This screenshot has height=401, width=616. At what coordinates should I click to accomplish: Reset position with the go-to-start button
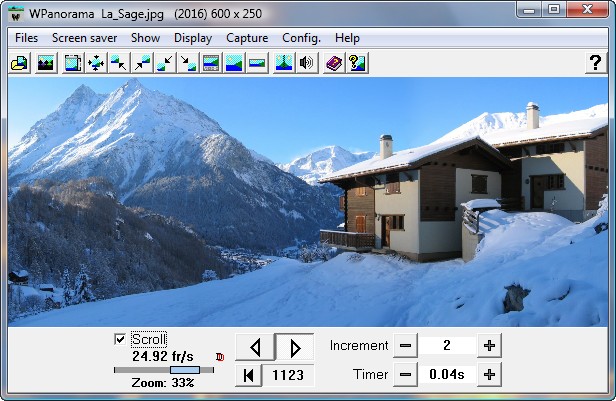[248, 375]
